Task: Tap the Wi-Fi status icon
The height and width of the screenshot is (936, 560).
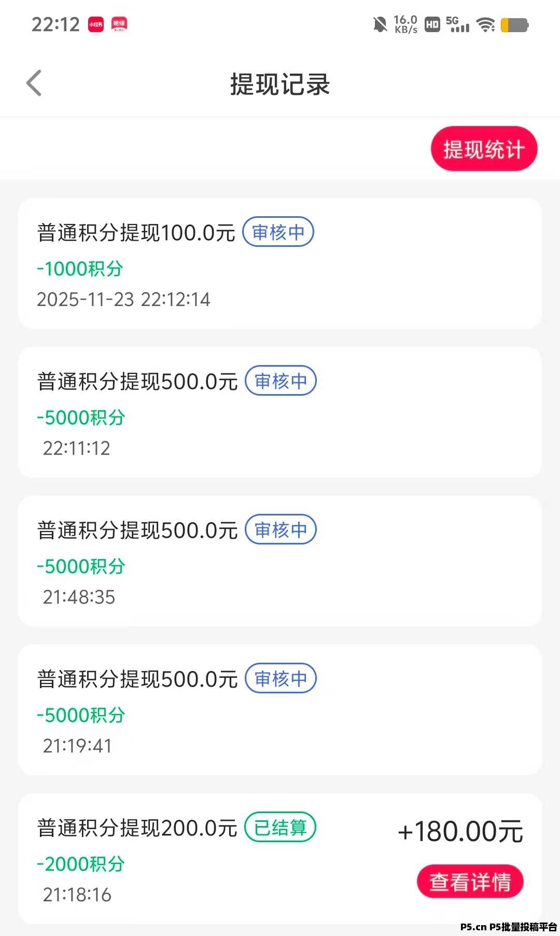Action: tap(486, 24)
